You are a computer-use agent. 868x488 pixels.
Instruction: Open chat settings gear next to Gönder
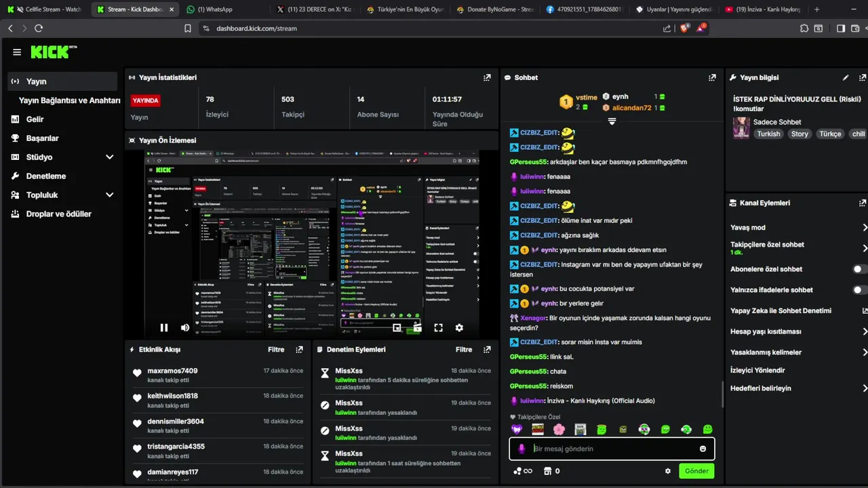point(668,471)
